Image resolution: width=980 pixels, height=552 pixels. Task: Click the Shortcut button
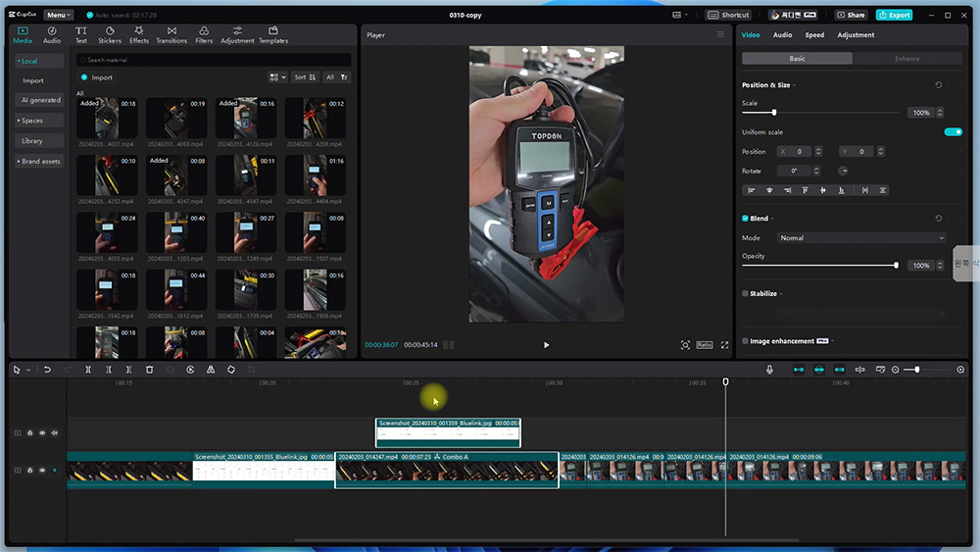pyautogui.click(x=729, y=15)
